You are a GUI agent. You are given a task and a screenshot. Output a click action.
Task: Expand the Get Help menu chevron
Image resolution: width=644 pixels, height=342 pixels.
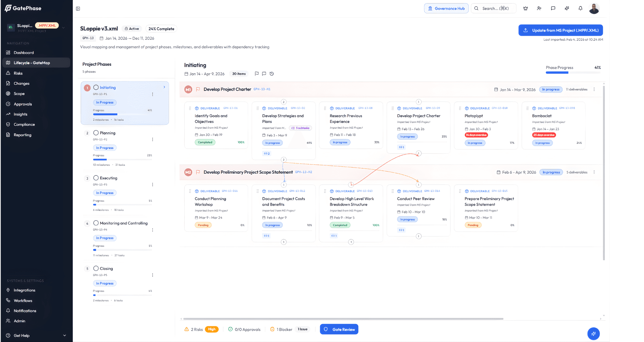65,335
